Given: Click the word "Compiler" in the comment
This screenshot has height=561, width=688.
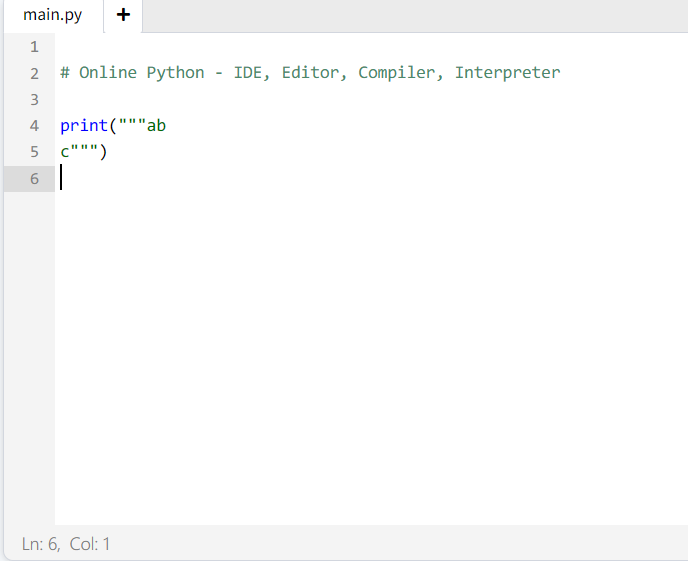Looking at the screenshot, I should pos(400,73).
